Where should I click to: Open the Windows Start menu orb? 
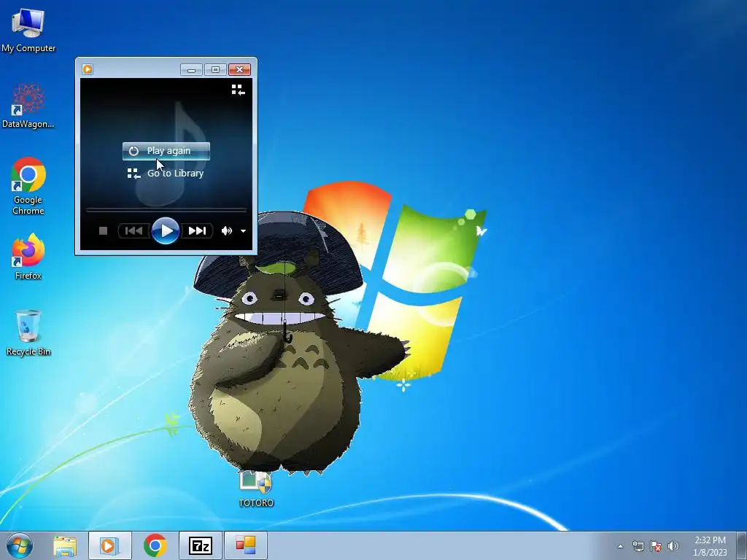[20, 545]
